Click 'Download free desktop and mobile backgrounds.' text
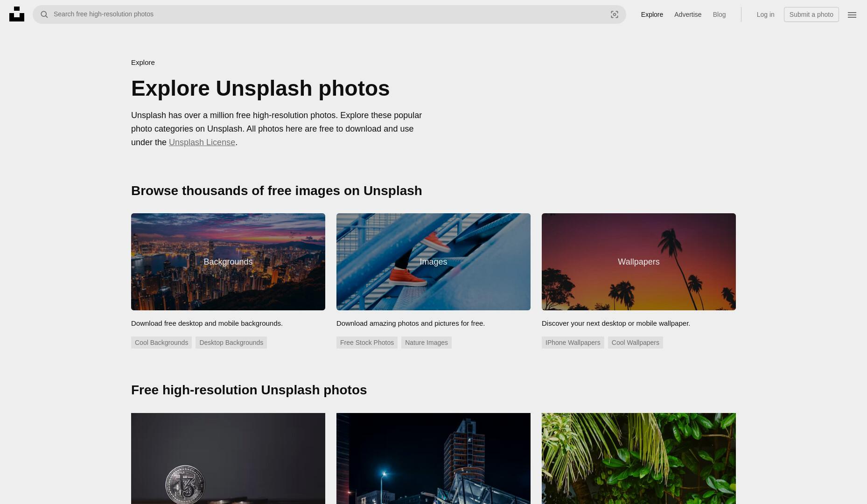 click(207, 323)
